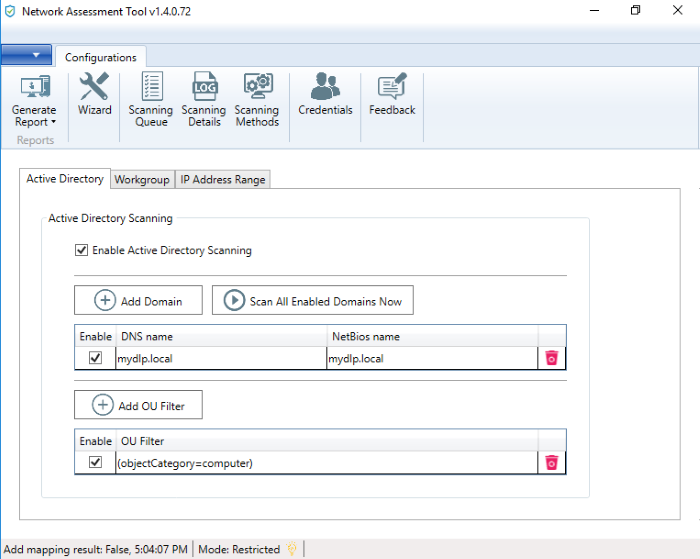The image size is (700, 559).
Task: Open Scanning Methods settings
Action: click(257, 100)
